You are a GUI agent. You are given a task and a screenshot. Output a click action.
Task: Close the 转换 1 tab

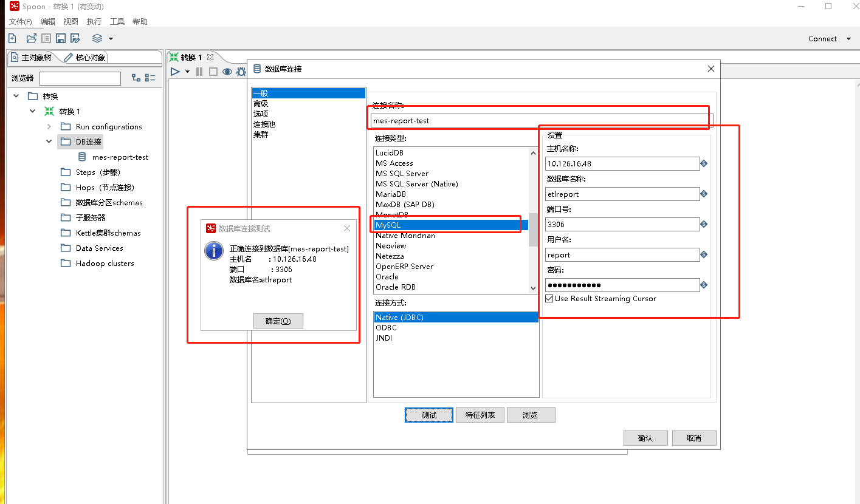point(210,57)
